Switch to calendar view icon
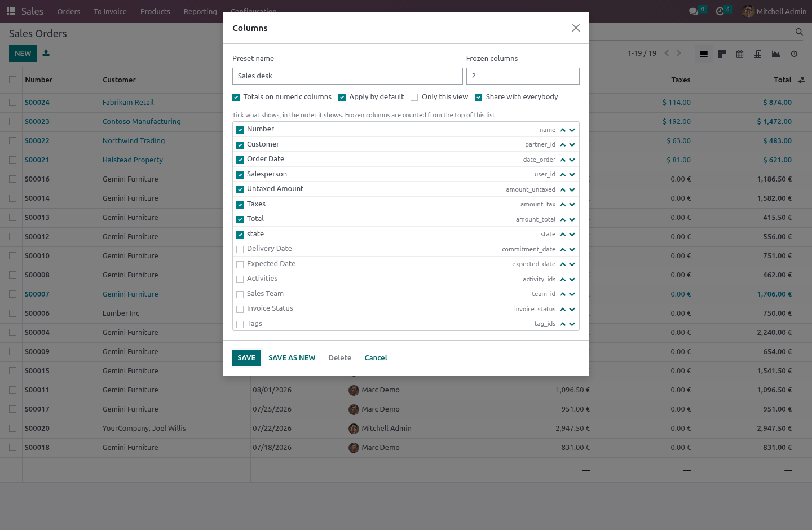The height and width of the screenshot is (530, 812). (740, 54)
